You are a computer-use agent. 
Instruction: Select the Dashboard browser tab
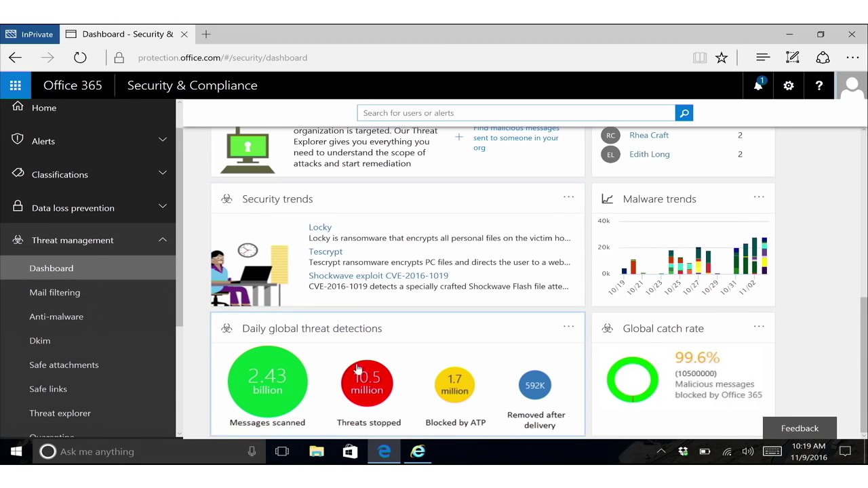127,34
